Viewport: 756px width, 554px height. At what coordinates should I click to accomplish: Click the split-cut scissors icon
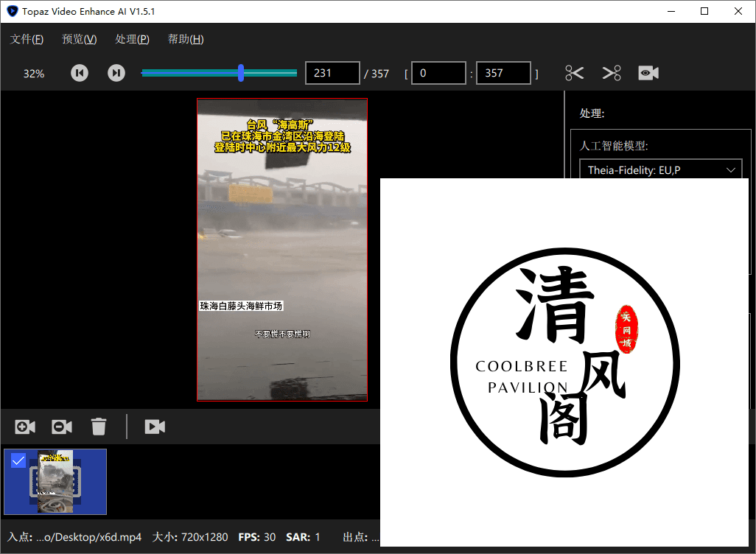[x=612, y=73]
